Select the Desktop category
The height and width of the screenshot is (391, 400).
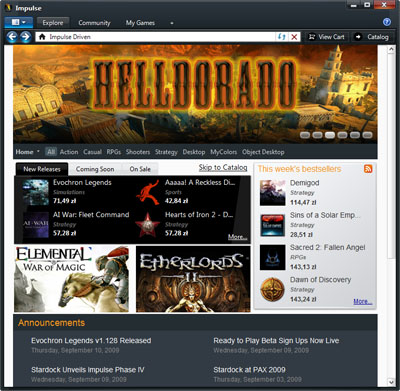coord(194,152)
